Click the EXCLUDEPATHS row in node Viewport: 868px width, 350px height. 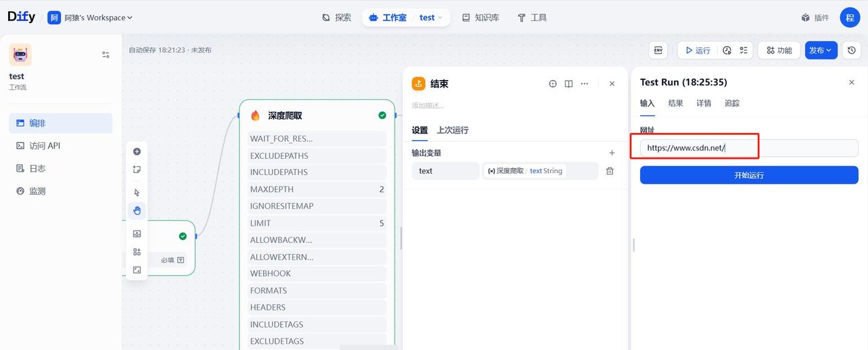coord(317,155)
